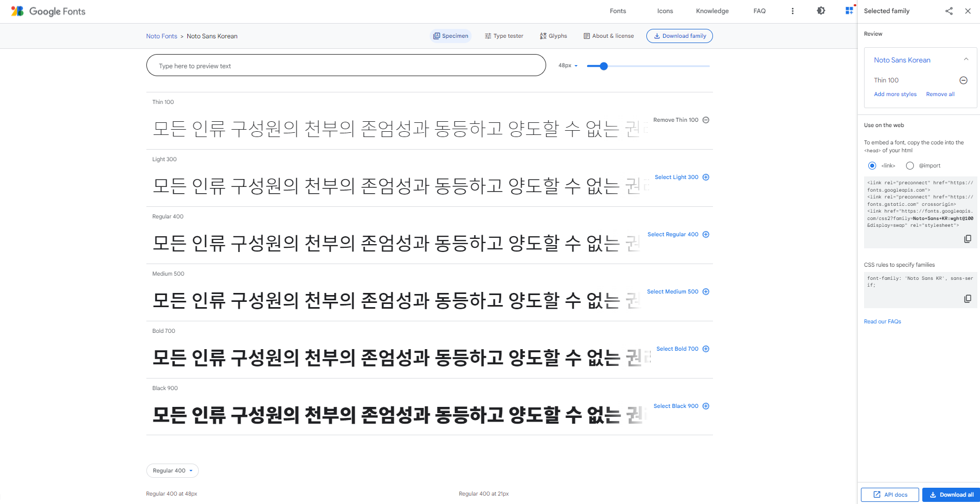Click the plus icon next to Select Black 900
The height and width of the screenshot is (504, 980).
[706, 406]
